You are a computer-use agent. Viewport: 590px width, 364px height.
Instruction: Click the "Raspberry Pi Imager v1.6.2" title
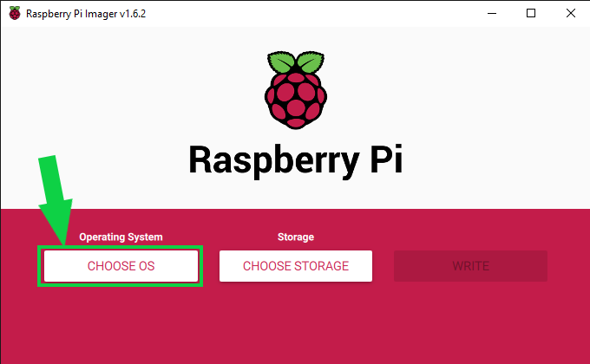click(86, 14)
